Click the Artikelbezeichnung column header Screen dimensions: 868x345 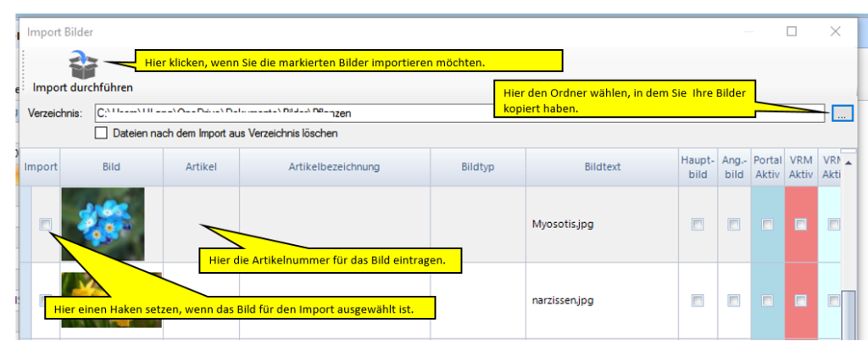(x=334, y=167)
